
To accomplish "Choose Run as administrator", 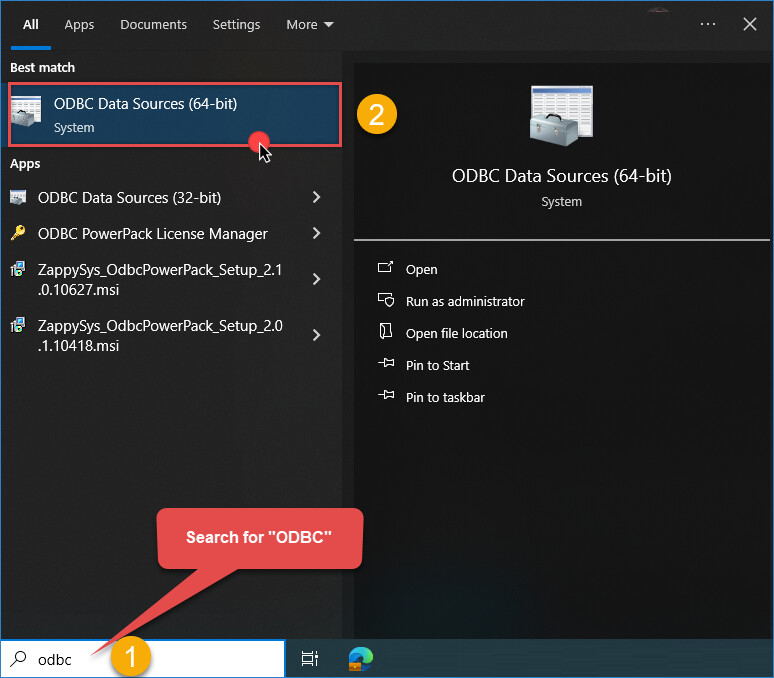I will click(x=465, y=301).
